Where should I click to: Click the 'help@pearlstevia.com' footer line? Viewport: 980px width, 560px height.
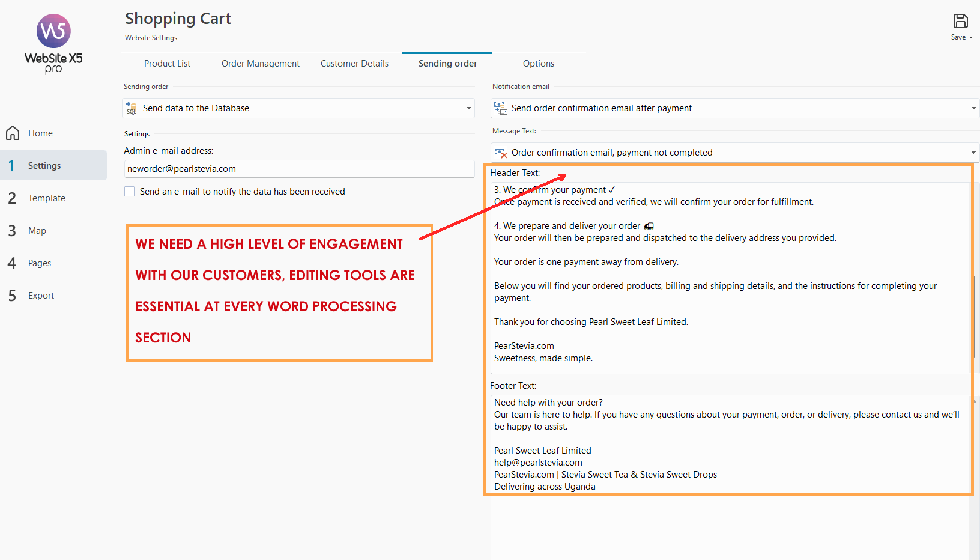pos(538,463)
